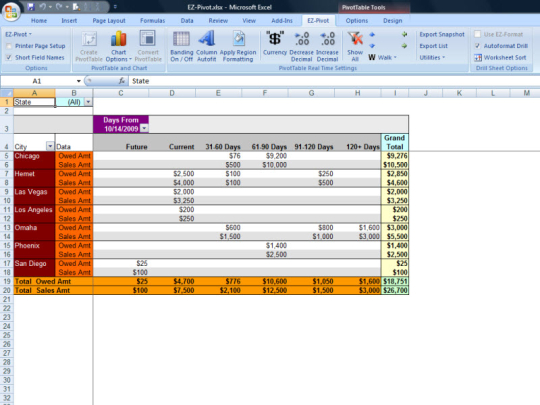Open EZ-Pivot dropdown menu in ribbon
540x405 pixels.
click(x=18, y=34)
